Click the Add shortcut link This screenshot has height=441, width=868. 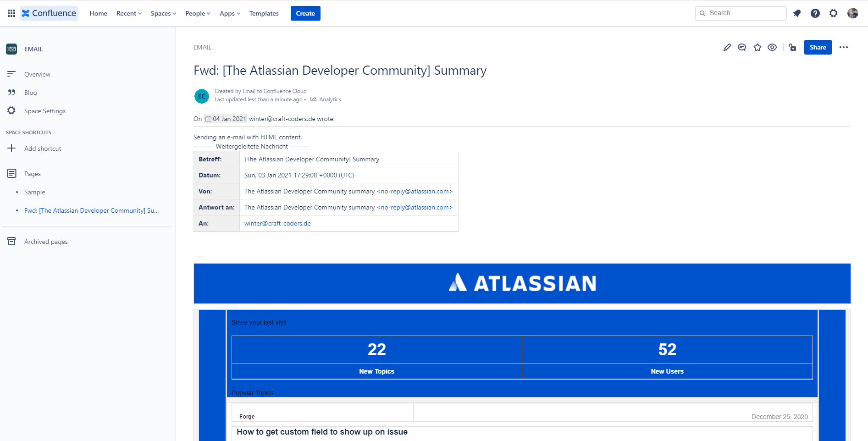(x=43, y=149)
